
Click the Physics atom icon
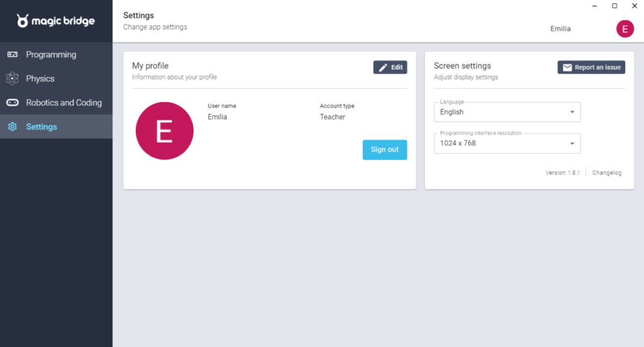point(13,79)
